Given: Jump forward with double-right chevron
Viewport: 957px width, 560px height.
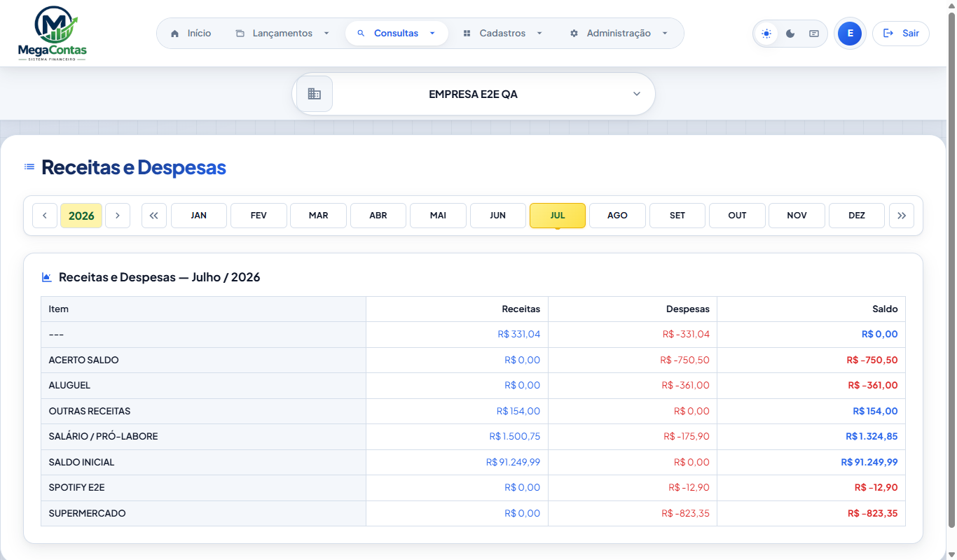Looking at the screenshot, I should 902,216.
